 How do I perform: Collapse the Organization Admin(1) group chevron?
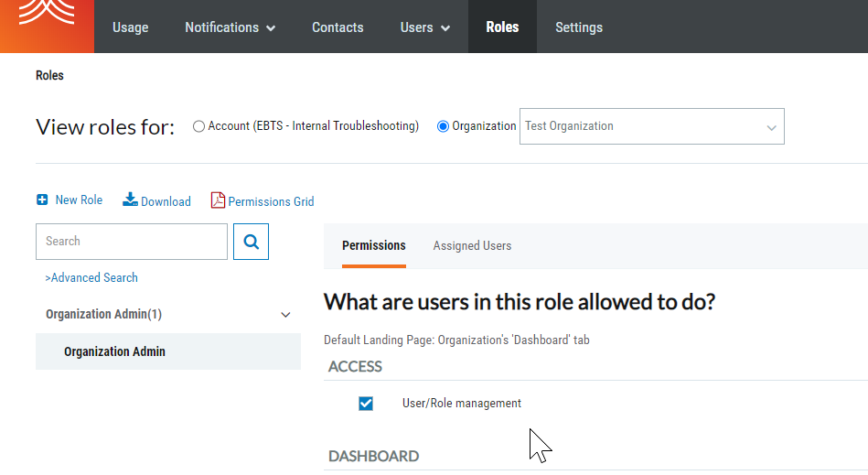coord(285,315)
